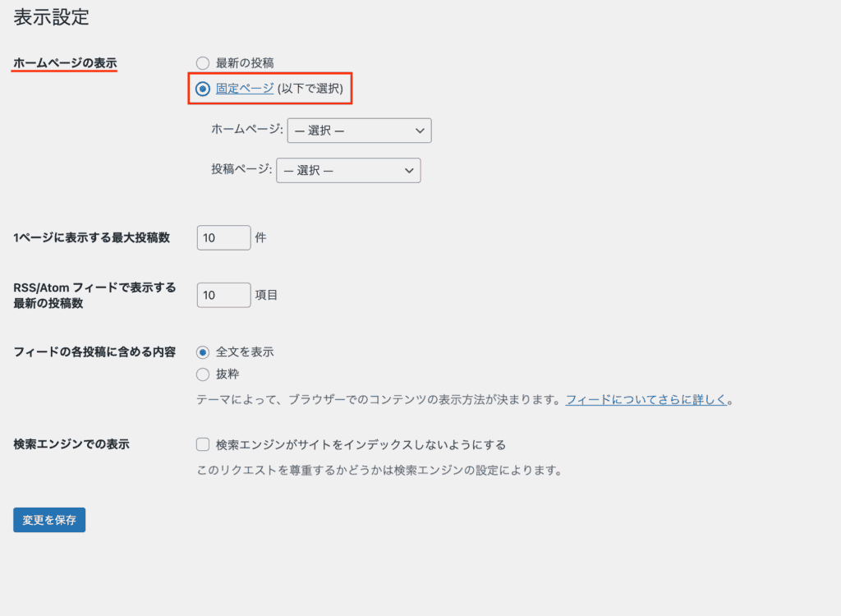Click the 表示設定 page heading
841x616 pixels.
(x=51, y=16)
